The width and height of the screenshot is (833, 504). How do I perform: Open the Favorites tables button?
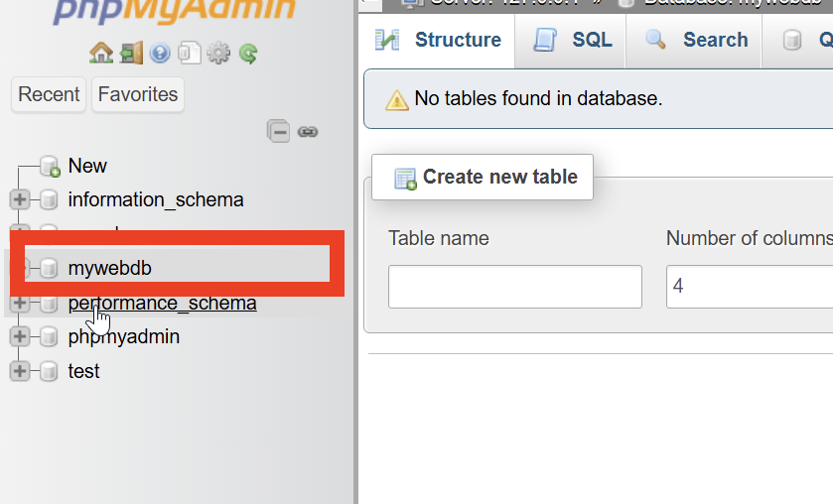[x=138, y=94]
